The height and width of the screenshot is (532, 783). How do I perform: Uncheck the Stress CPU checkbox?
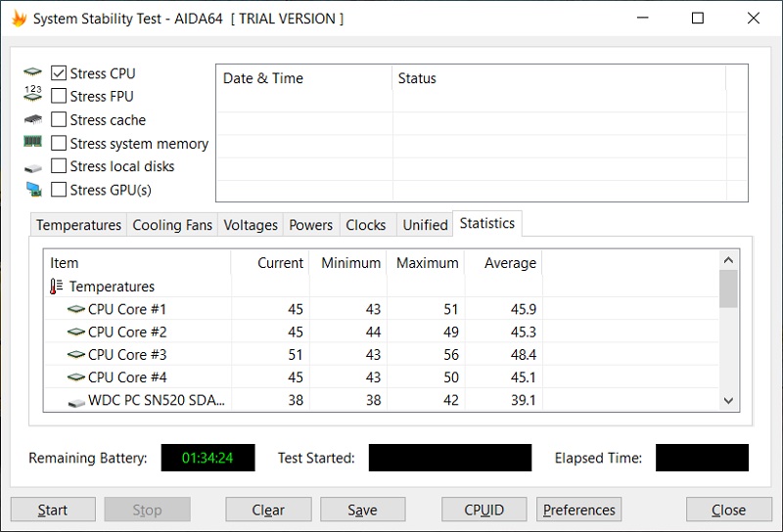[x=59, y=73]
